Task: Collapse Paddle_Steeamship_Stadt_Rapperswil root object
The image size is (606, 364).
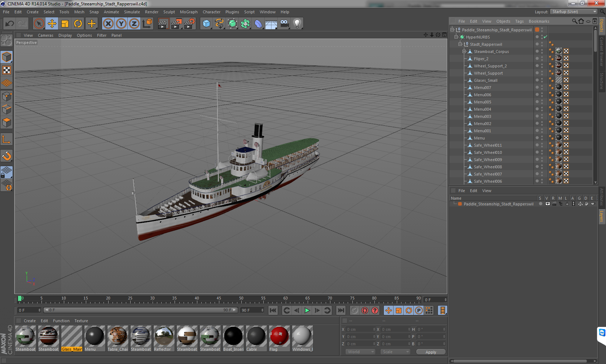Action: pyautogui.click(x=452, y=30)
